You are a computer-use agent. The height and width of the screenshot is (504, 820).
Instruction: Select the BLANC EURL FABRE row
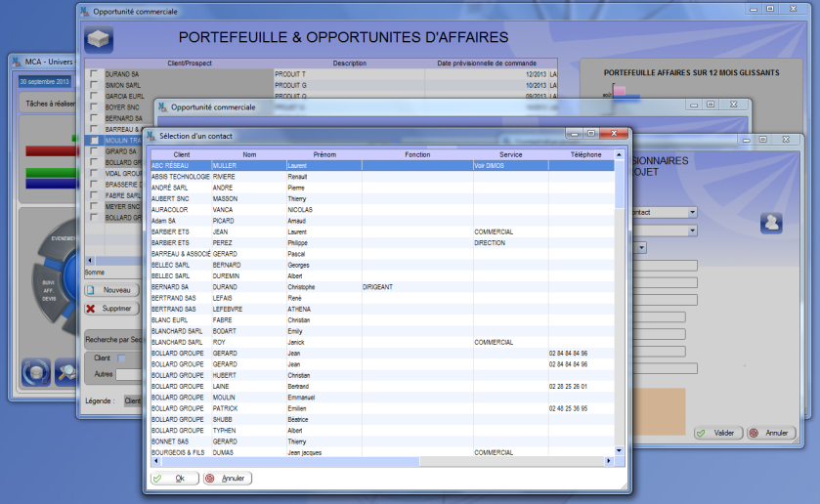[x=382, y=320]
